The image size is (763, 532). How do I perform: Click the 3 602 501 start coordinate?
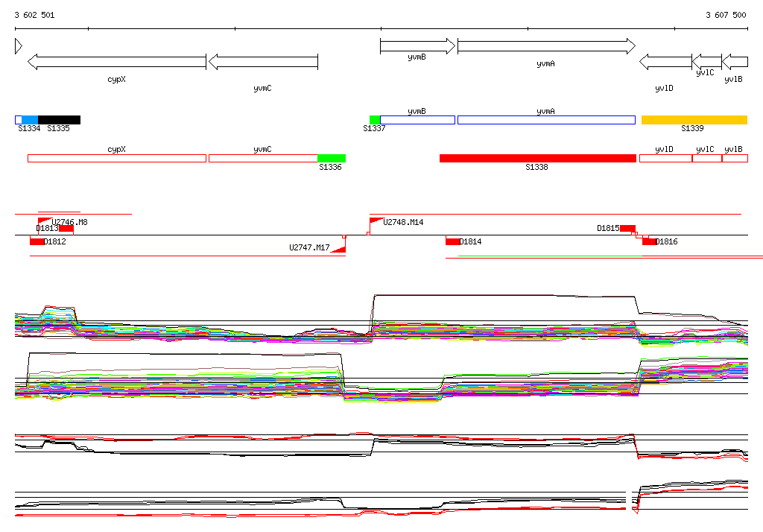tap(34, 15)
